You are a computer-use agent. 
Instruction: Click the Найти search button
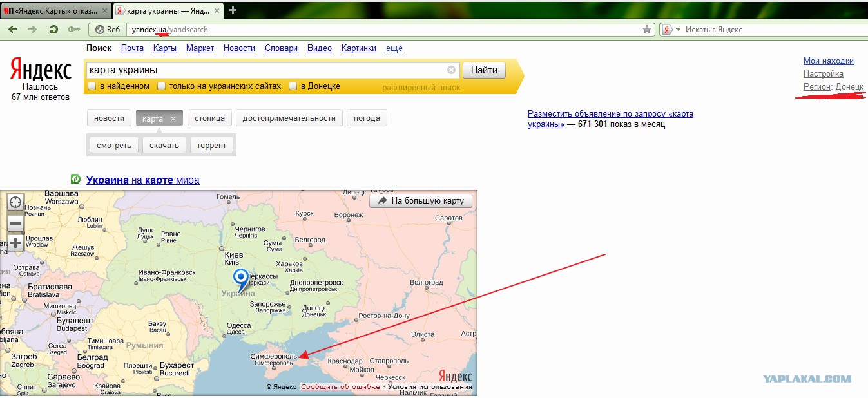point(484,70)
